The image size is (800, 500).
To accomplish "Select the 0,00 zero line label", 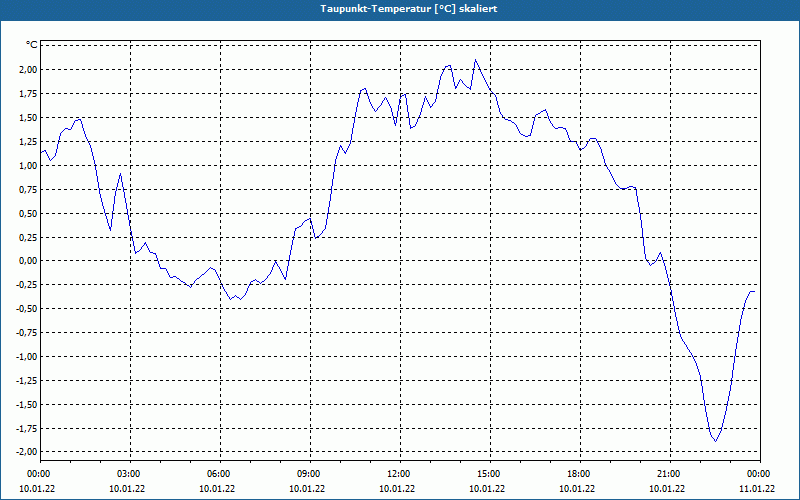I will [28, 261].
